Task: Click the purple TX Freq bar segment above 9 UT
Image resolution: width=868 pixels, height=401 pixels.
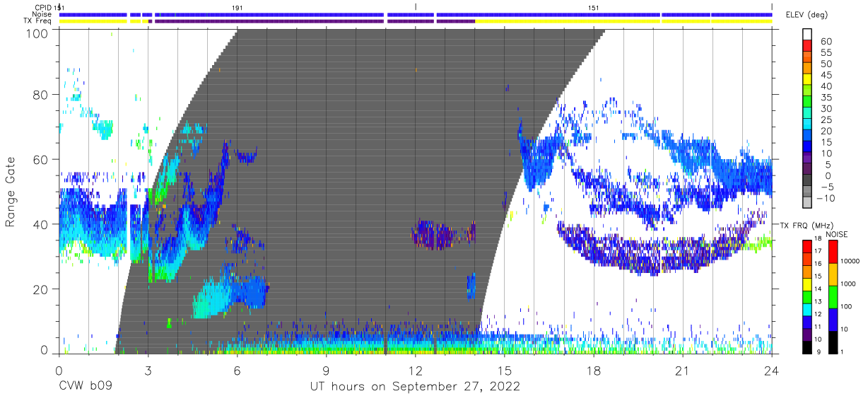Action: (x=269, y=21)
